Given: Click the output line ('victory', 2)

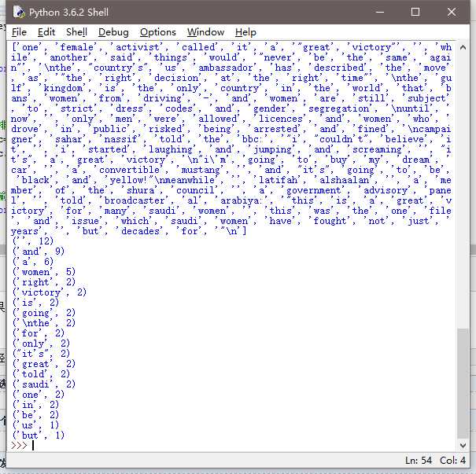Looking at the screenshot, I should coord(50,292).
